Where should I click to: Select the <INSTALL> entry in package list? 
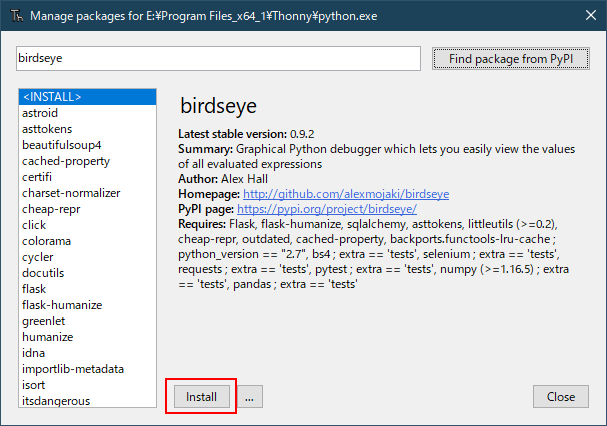87,97
